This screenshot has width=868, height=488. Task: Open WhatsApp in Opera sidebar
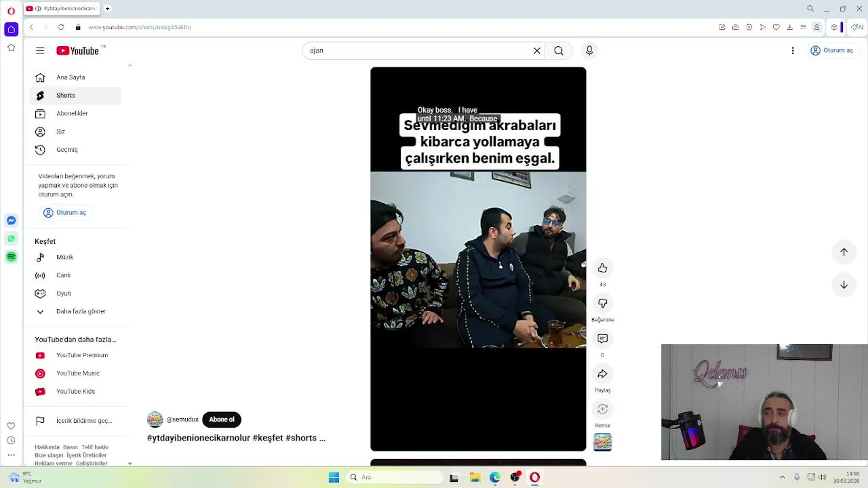coord(11,239)
